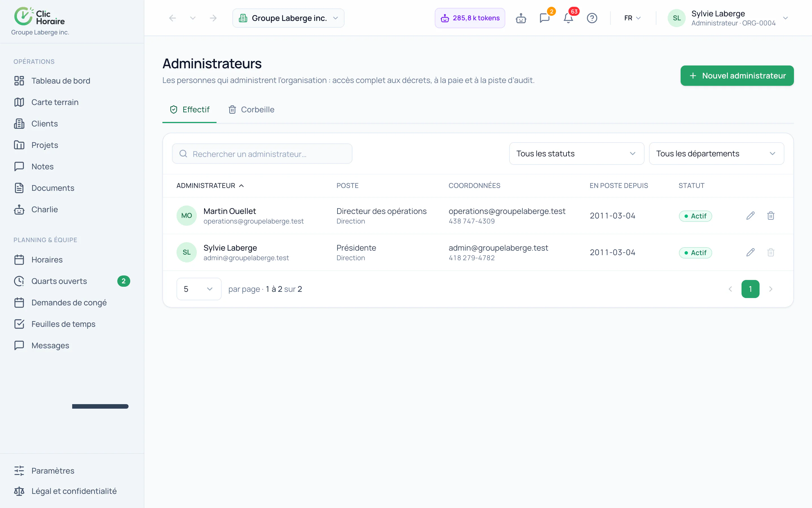
Task: Open Notes in sidebar
Action: point(72,167)
